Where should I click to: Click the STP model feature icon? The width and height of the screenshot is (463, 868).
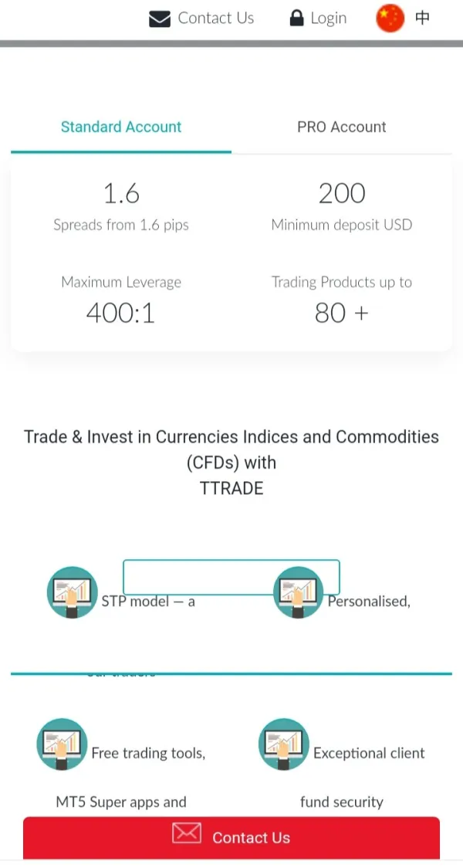coord(72,592)
